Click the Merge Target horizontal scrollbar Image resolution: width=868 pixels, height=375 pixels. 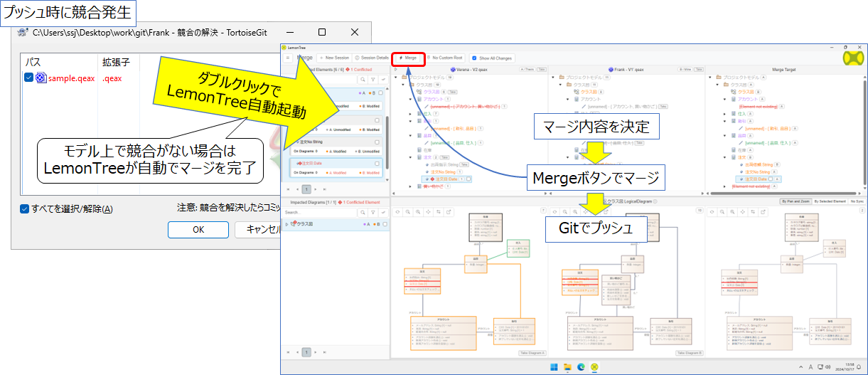[x=782, y=192]
